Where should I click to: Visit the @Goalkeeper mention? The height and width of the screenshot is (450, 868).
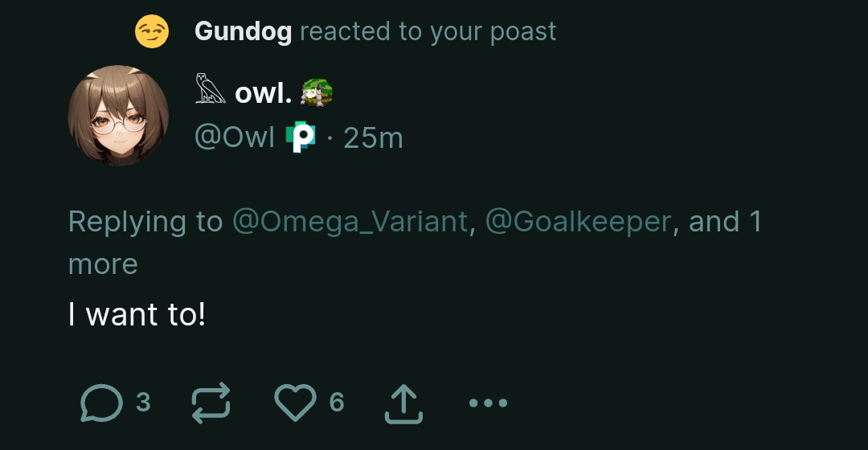coord(579,221)
